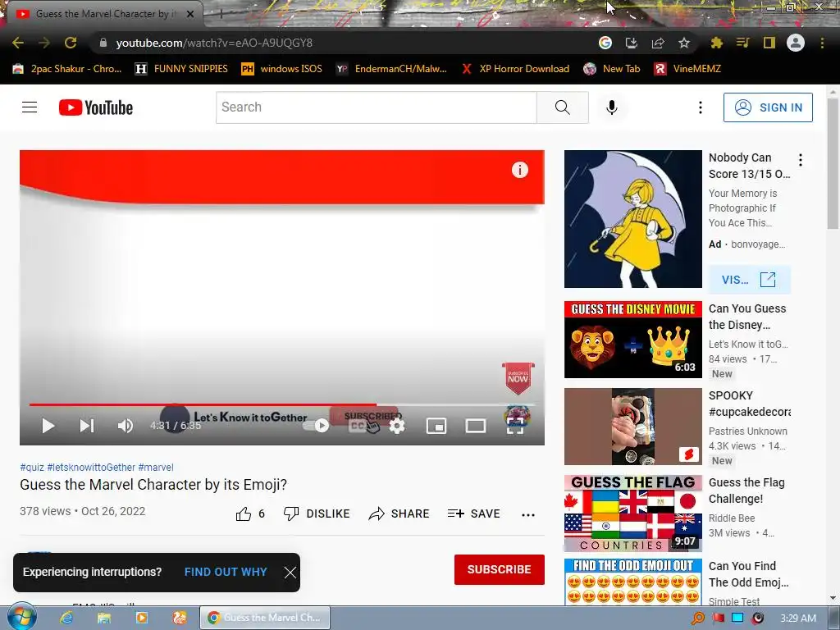Open Guess the Disney Movie thumbnail
Viewport: 840px width, 630px height.
click(x=632, y=340)
